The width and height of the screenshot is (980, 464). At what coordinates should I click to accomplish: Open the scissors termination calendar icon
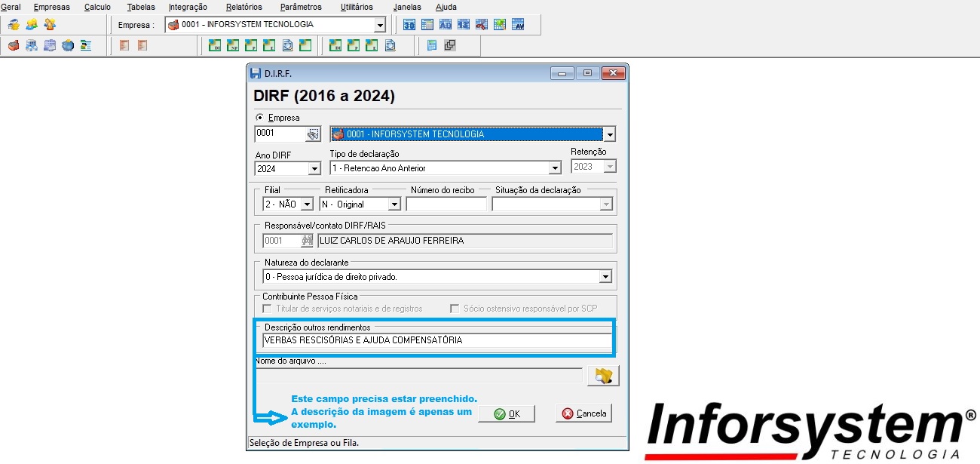point(482,25)
